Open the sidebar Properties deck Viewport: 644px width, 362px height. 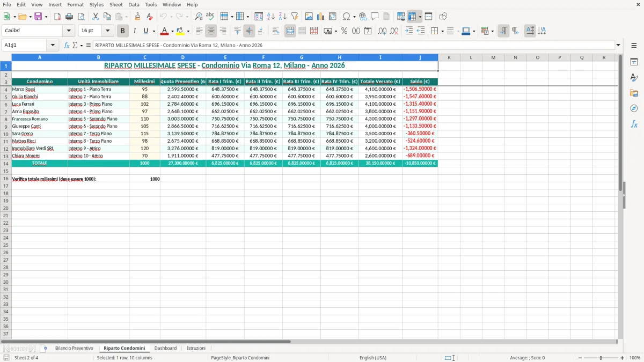[x=634, y=62]
